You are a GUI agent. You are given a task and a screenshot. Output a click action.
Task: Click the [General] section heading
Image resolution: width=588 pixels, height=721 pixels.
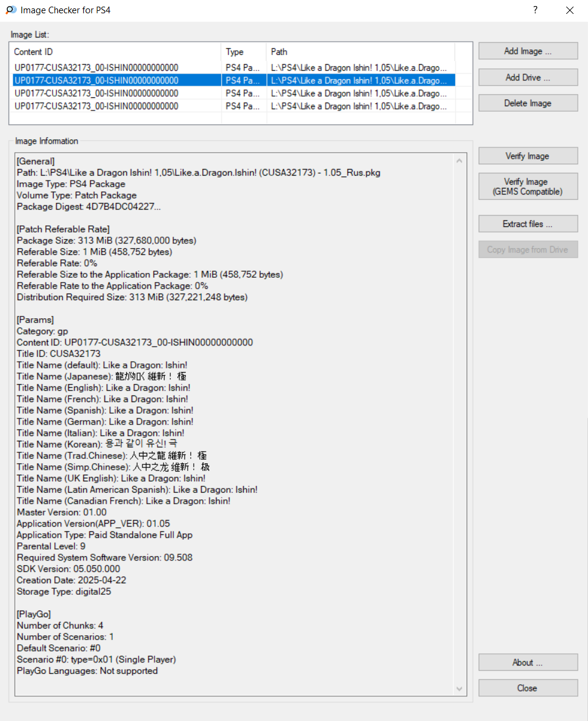36,161
